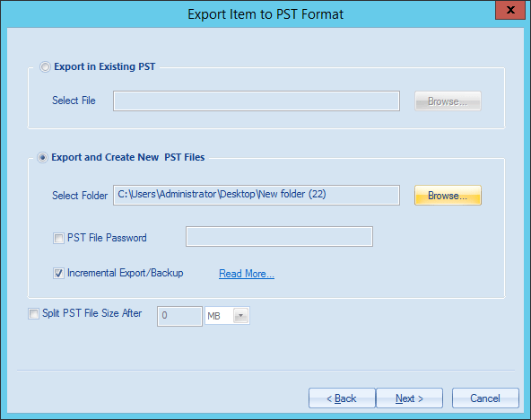Click the greyed Browse button beside Select File
Screen dimensions: 531x420
point(448,101)
